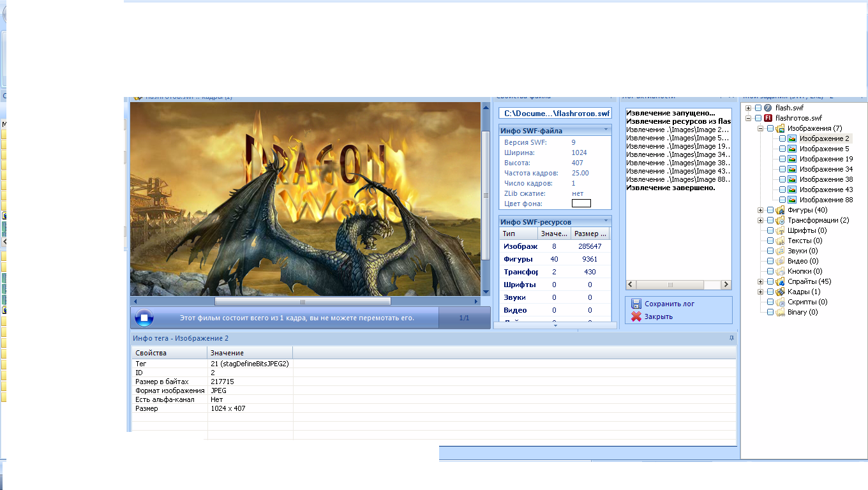Viewport: 868px width, 490px height.
Task: Click the Трансформации (2) folder icon
Action: 781,220
